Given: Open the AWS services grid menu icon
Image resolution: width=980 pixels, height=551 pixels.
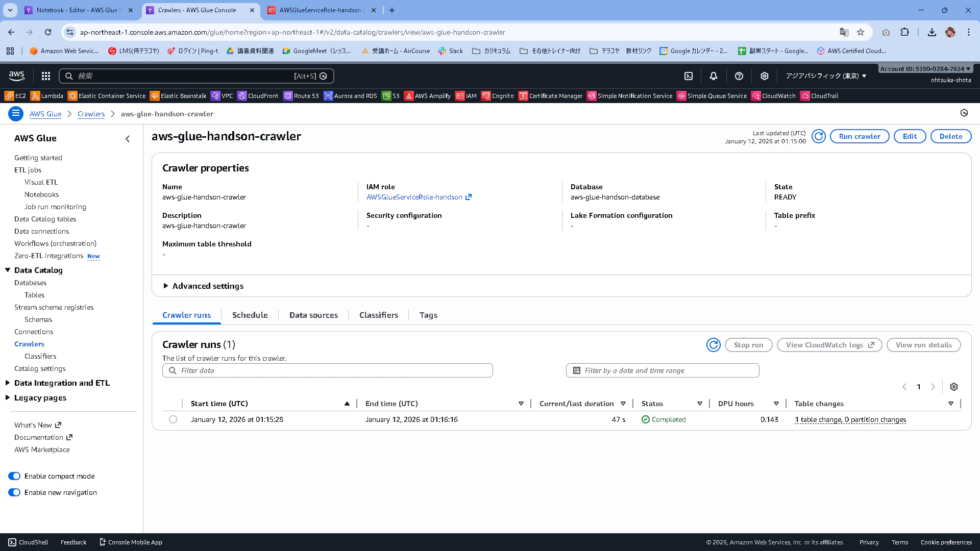Looking at the screenshot, I should click(46, 76).
